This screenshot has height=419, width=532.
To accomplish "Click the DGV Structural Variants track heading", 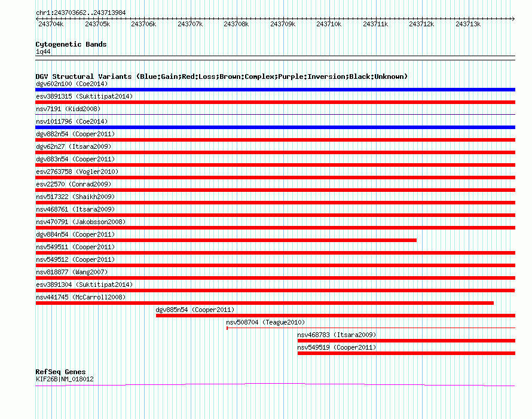I will click(221, 77).
